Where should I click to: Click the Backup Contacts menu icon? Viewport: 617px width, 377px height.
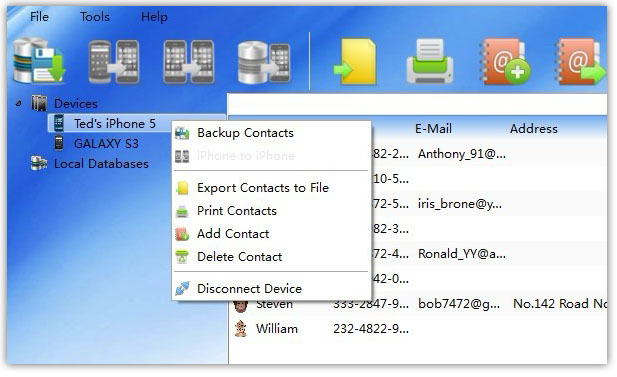(182, 133)
